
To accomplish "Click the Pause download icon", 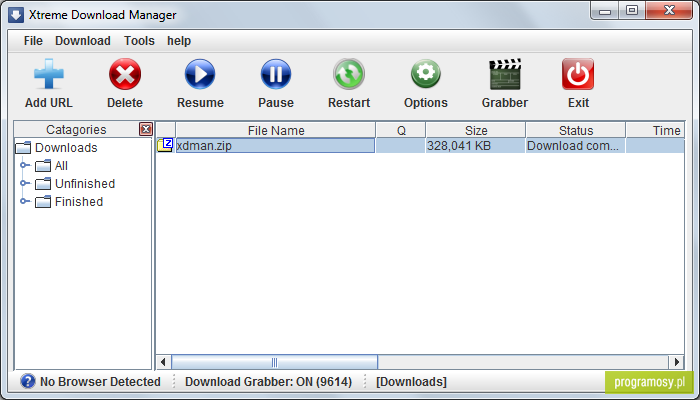I will coord(276,74).
